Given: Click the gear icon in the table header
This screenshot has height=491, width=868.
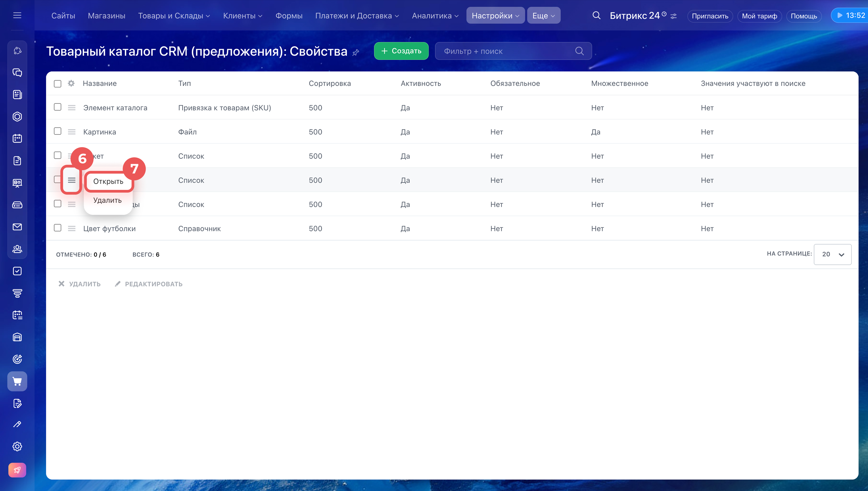Looking at the screenshot, I should click(x=71, y=83).
